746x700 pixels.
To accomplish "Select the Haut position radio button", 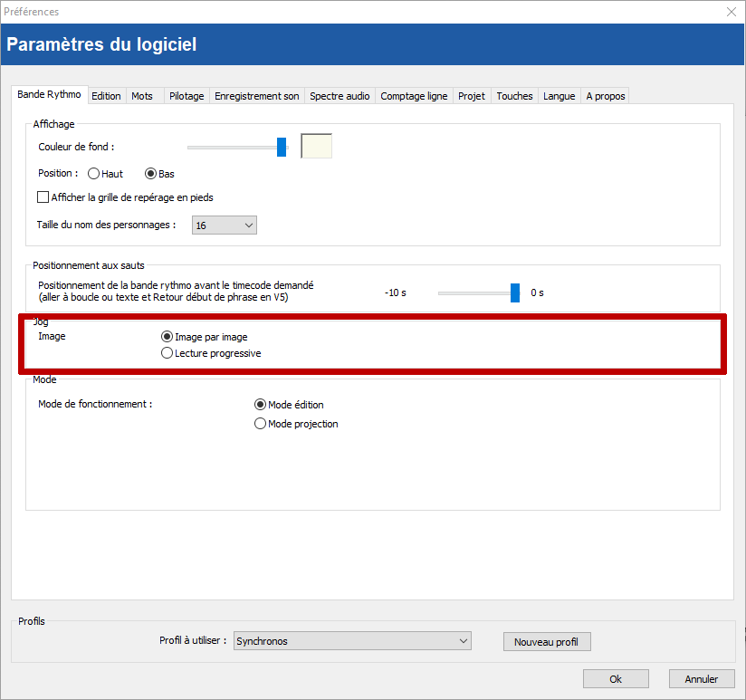I will (x=94, y=174).
